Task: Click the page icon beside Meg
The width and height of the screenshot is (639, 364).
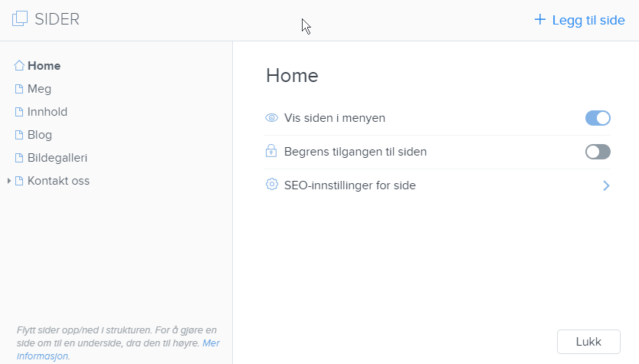Action: click(x=19, y=89)
